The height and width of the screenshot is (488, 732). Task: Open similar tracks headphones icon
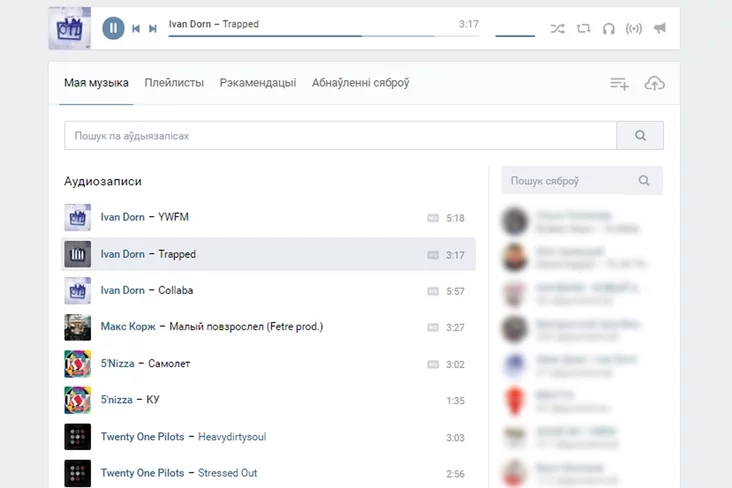[x=608, y=28]
